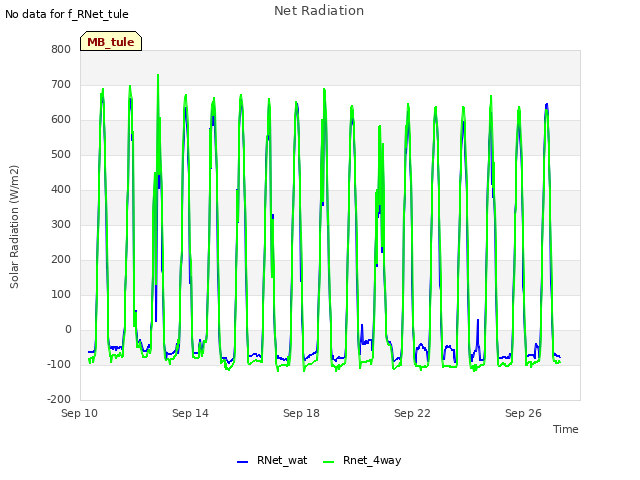Click the 0 y-axis tick label
This screenshot has width=640, height=480.
tap(68, 329)
